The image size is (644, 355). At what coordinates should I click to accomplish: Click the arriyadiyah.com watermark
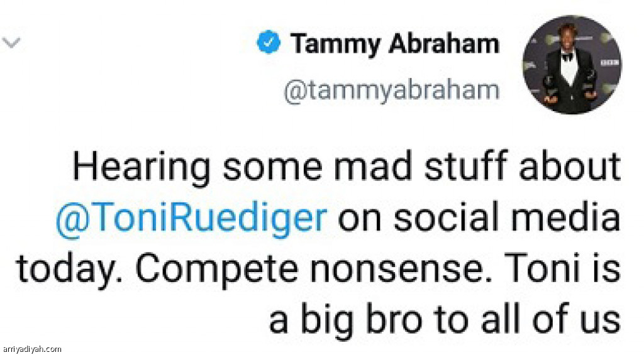click(x=31, y=349)
